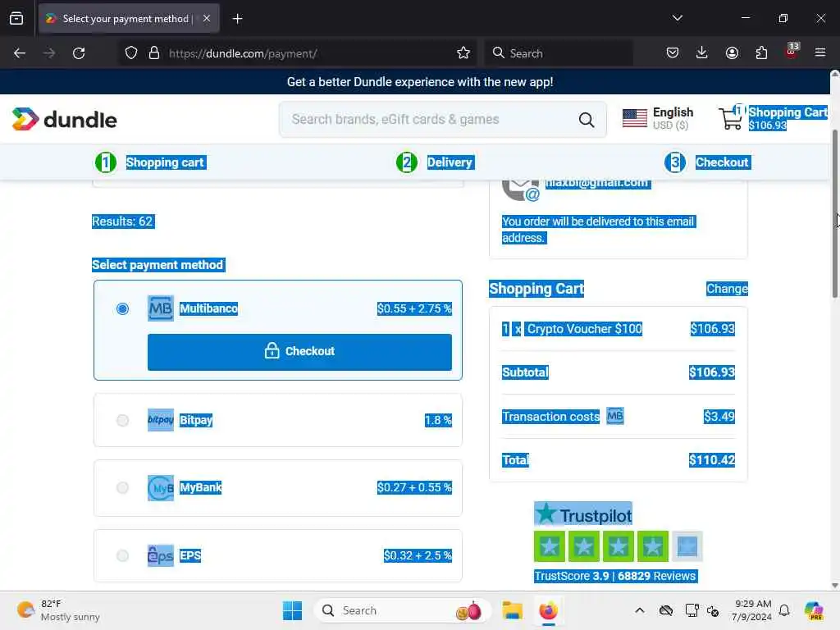Click Firefox icon in taskbar
Viewport: 840px width, 630px height.
pos(549,610)
